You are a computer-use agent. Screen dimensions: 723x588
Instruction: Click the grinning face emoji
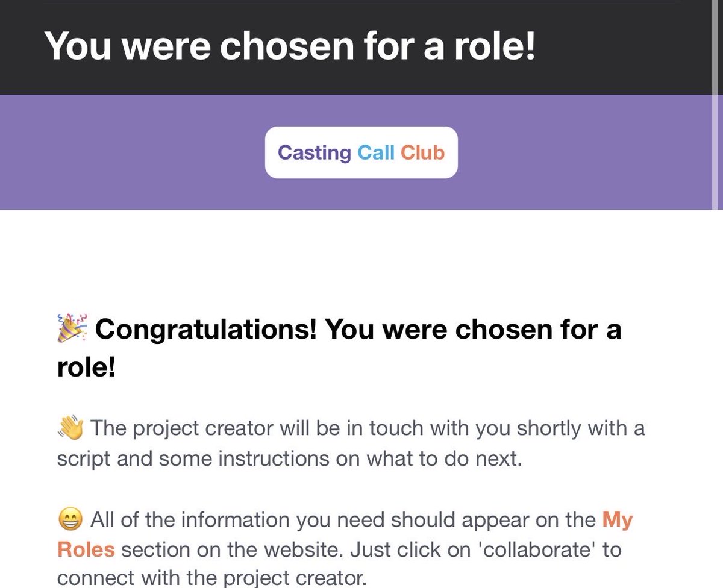[70, 520]
